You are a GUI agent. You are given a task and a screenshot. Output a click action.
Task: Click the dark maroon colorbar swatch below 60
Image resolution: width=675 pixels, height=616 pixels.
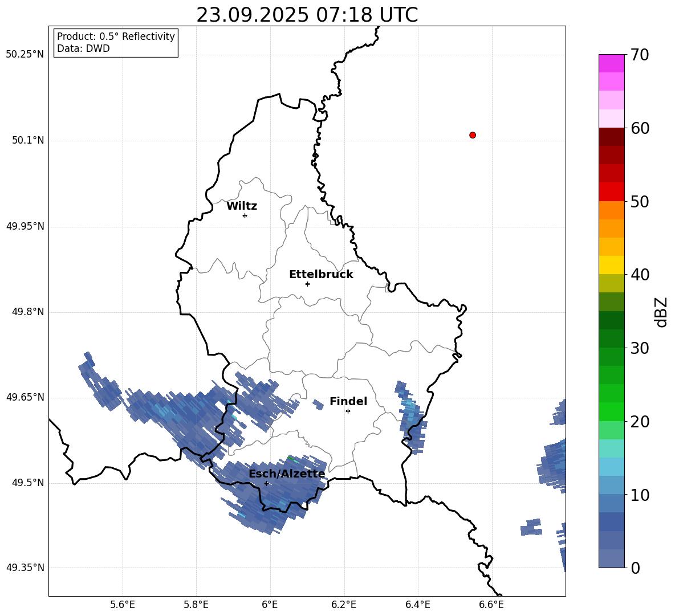pos(611,137)
